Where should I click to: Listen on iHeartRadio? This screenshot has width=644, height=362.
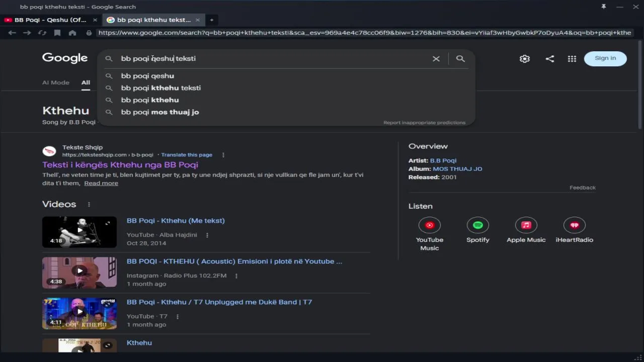pyautogui.click(x=575, y=230)
